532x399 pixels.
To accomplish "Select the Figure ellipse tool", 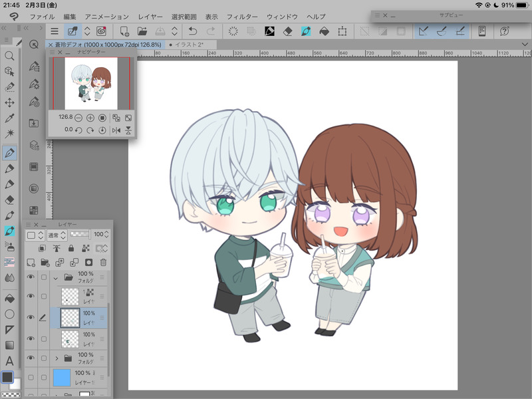I will coord(9,314).
